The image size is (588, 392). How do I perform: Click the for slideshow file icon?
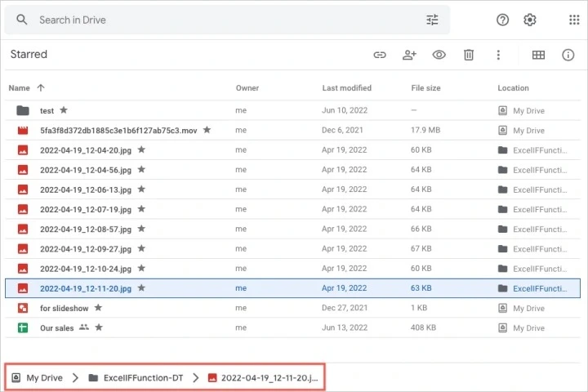click(23, 308)
